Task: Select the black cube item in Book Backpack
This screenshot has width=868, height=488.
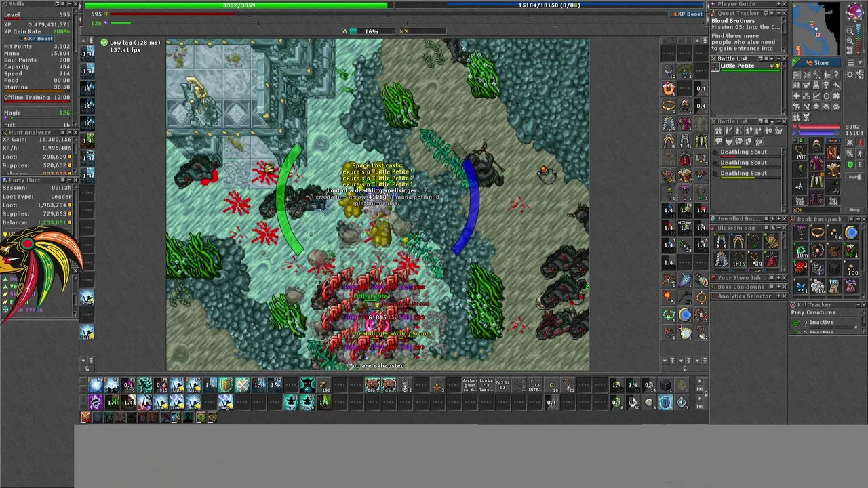Action: 835,268
